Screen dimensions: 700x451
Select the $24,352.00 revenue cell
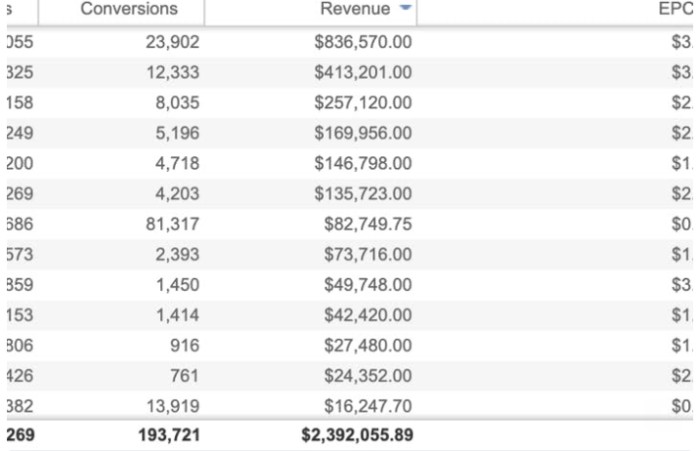click(x=368, y=376)
